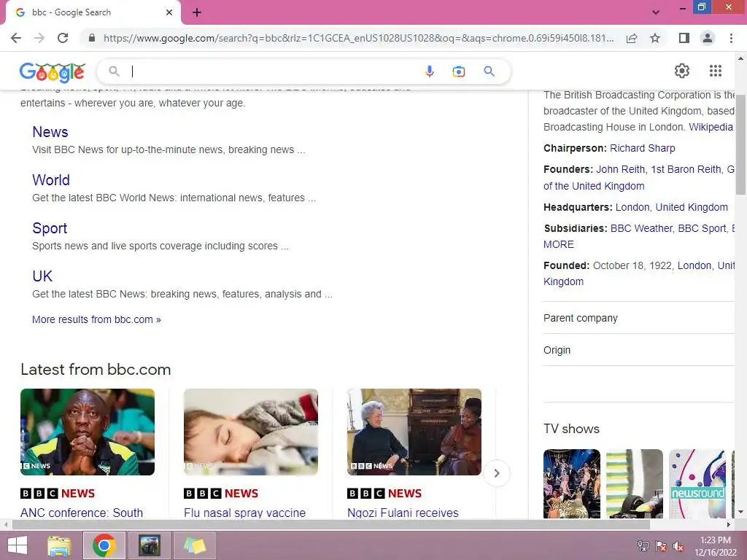Open Ngozi Fulani receives headline

[x=403, y=513]
